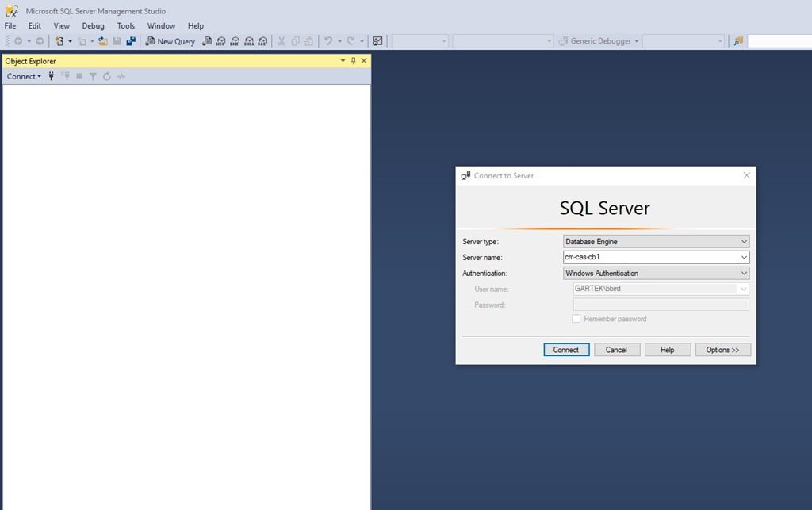
Task: Click the DMX query icon
Action: [235, 41]
